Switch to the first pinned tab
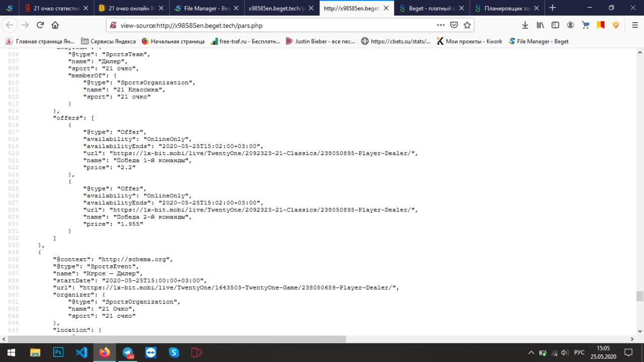The height and width of the screenshot is (362, 644). (x=10, y=8)
